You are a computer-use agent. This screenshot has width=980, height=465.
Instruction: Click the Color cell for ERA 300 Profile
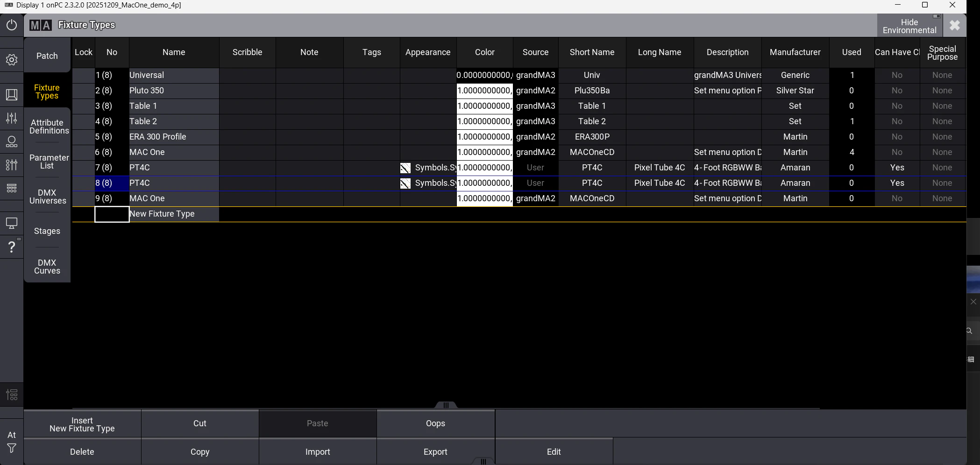(x=484, y=137)
